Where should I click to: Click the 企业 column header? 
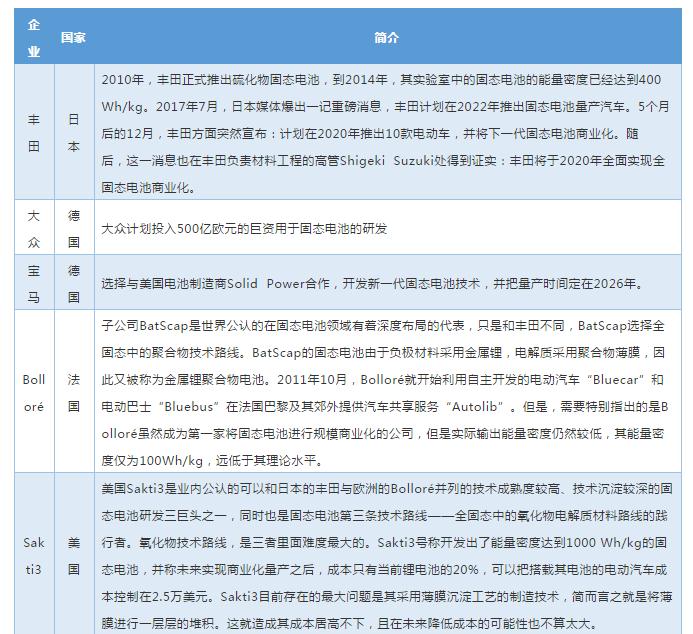coord(34,37)
